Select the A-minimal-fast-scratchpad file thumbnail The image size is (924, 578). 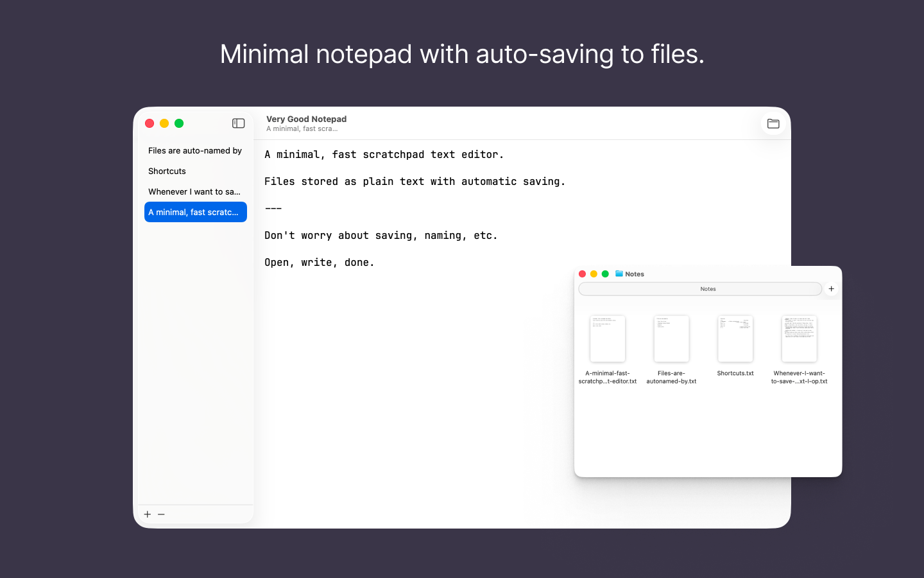tap(607, 338)
